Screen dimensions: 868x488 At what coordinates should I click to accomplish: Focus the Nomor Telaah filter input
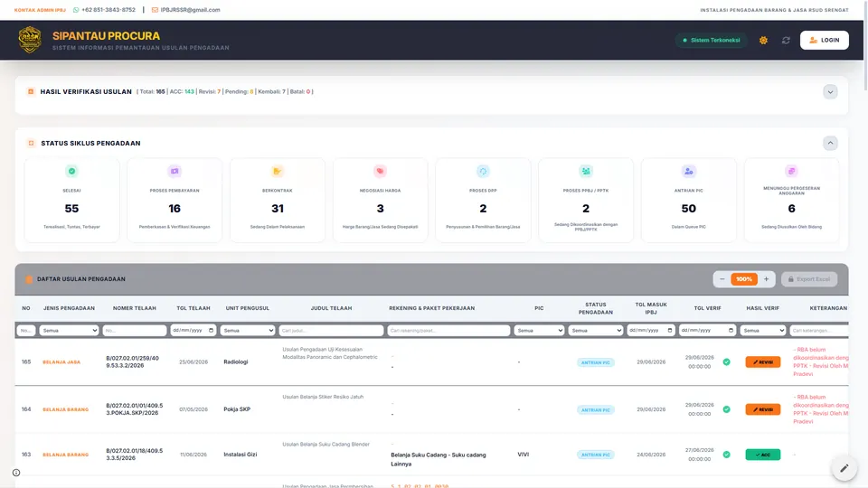135,331
